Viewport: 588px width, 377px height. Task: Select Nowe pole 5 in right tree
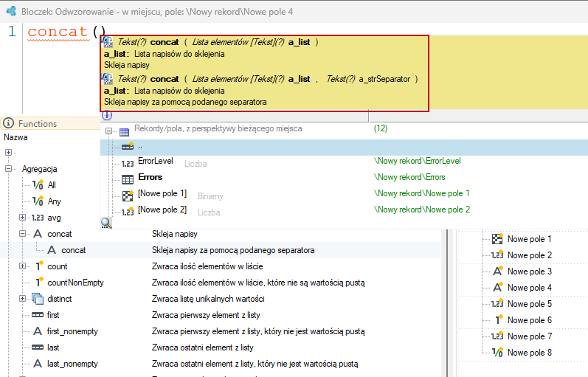click(530, 303)
